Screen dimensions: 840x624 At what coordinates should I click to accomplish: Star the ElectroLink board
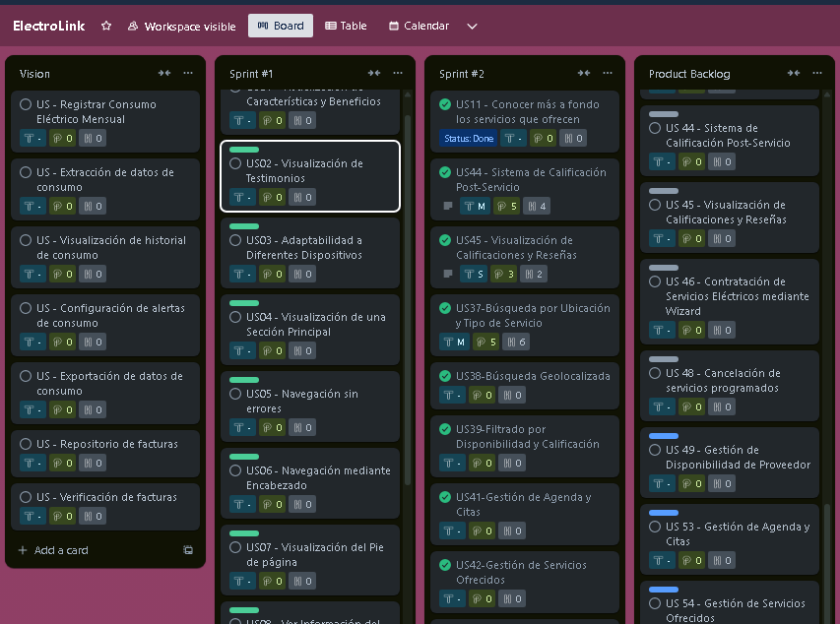click(x=106, y=26)
